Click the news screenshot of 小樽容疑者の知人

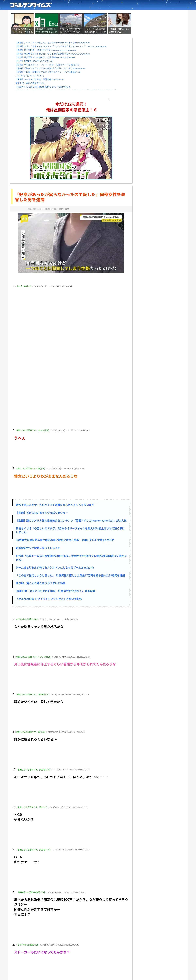click(71, 243)
